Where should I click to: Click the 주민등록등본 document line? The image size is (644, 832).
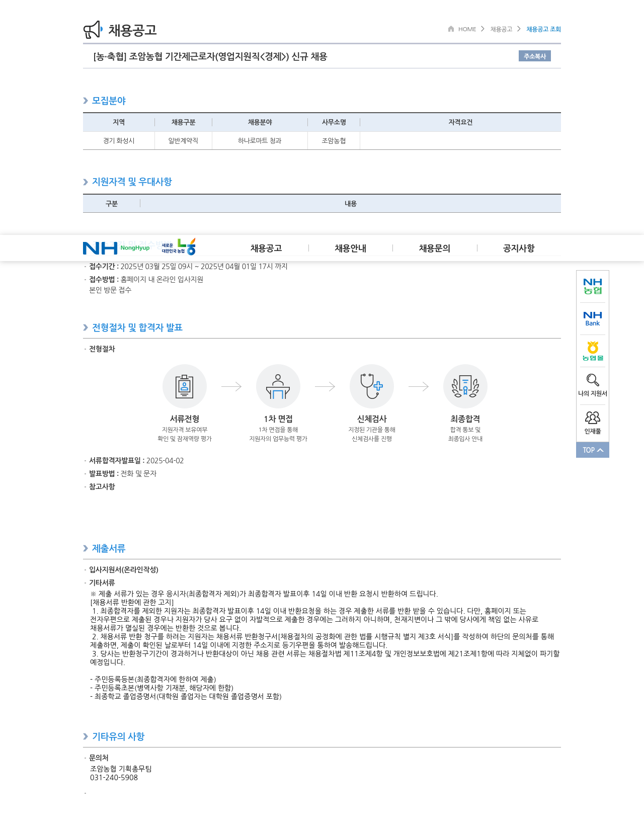[x=153, y=680]
